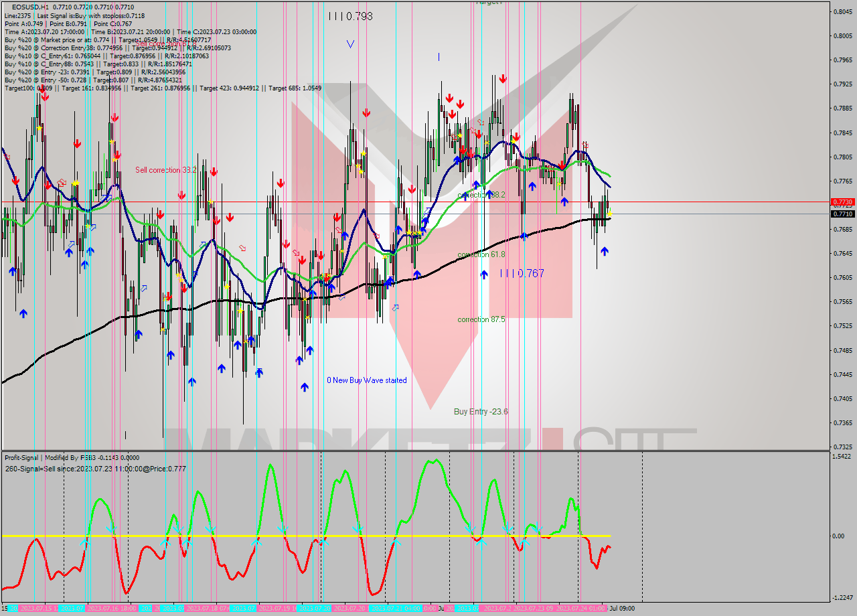The width and height of the screenshot is (857, 616).
Task: Click the '2023.07.16 18:00' time axis label
Action: point(112,609)
